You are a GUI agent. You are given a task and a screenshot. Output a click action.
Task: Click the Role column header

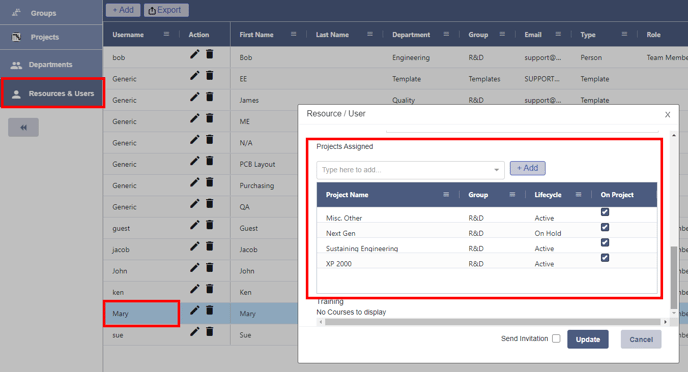(653, 35)
